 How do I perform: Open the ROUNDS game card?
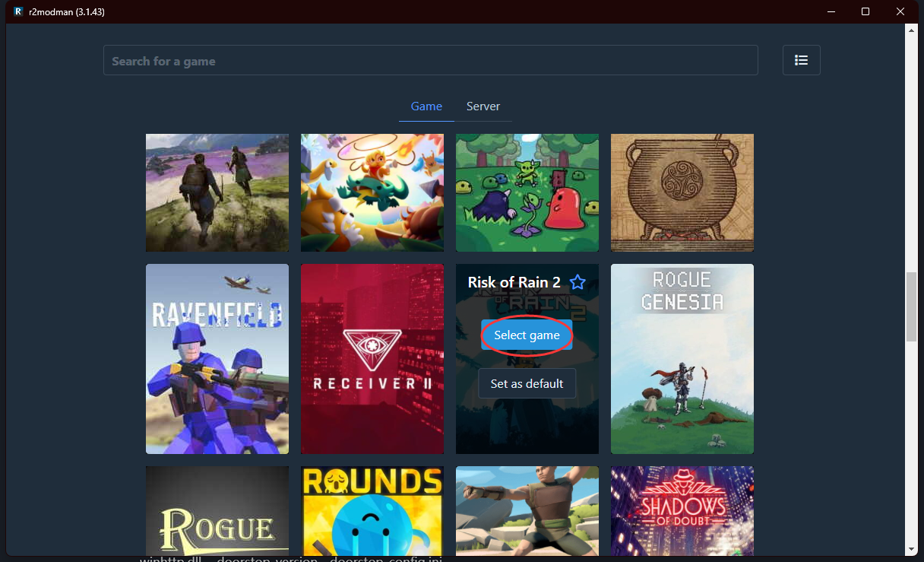(x=372, y=510)
